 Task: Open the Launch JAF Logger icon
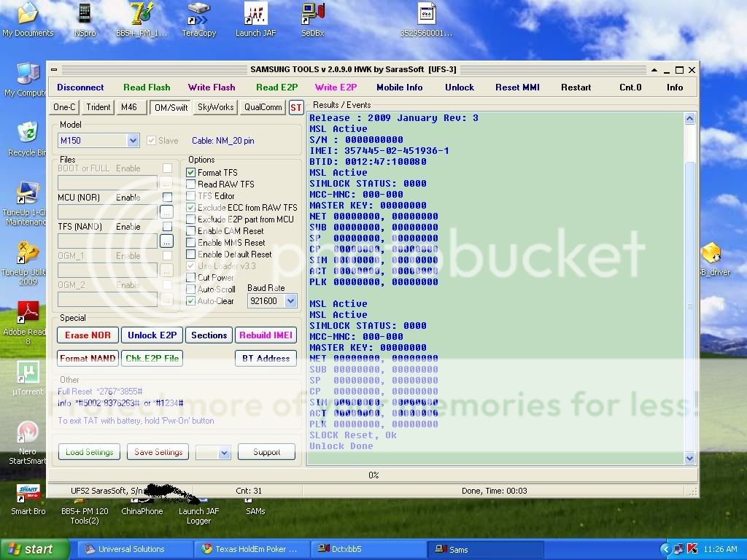coord(198,512)
